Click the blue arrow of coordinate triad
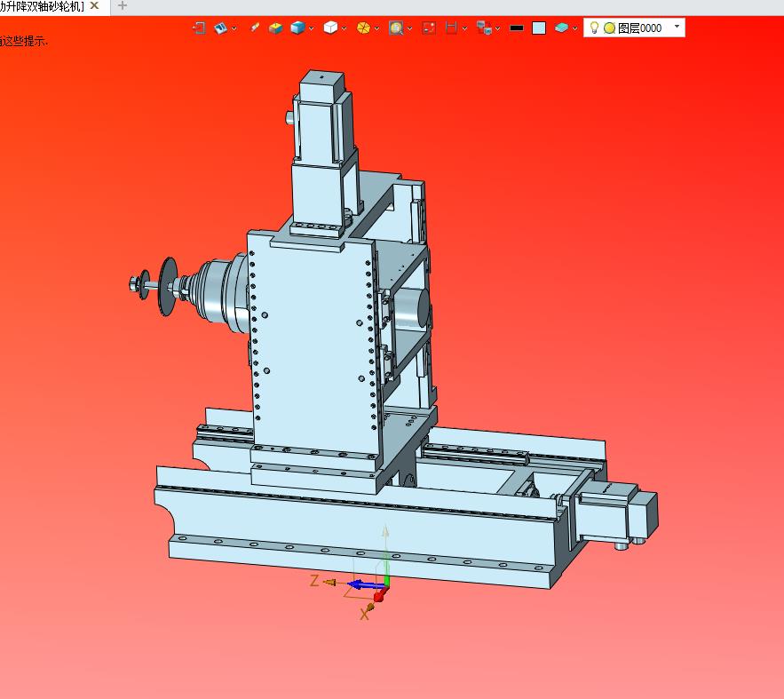The image size is (784, 699). [365, 584]
